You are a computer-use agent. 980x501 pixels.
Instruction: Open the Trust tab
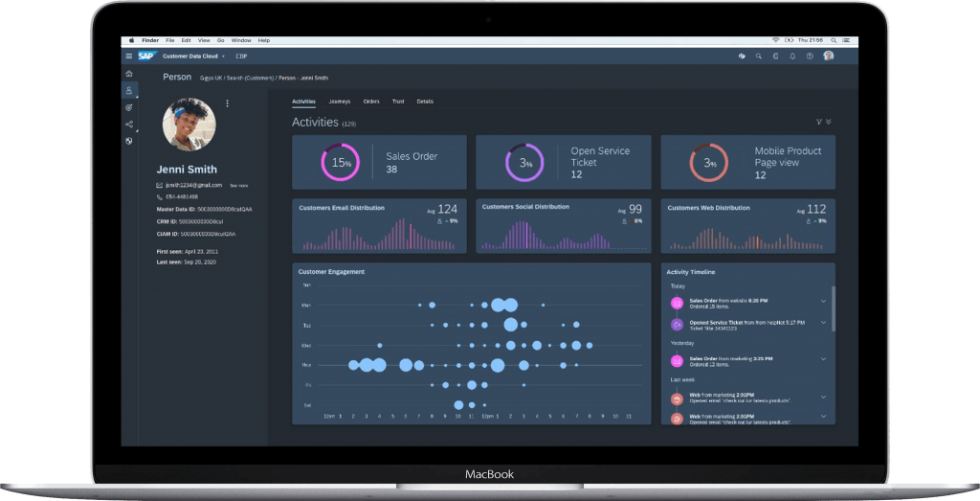pos(398,101)
